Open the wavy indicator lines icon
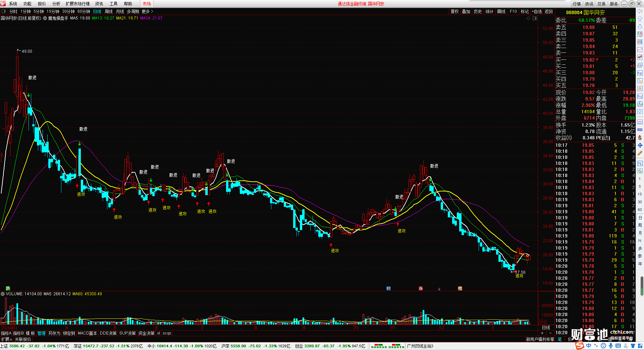 pyautogui.click(x=640, y=122)
